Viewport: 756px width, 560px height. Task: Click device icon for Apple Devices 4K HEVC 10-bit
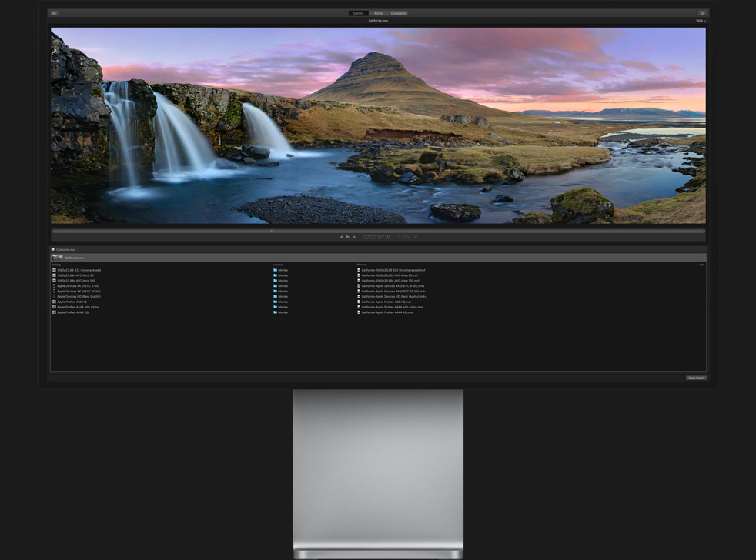(x=54, y=291)
